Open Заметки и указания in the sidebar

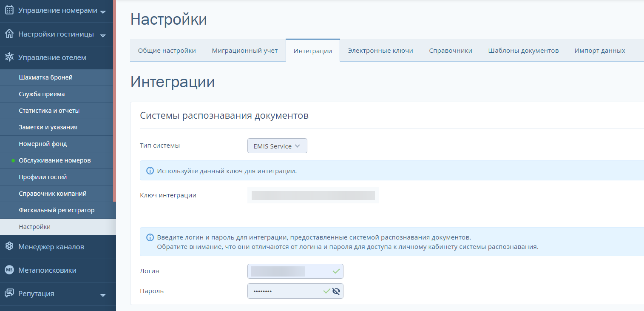[x=57, y=127]
